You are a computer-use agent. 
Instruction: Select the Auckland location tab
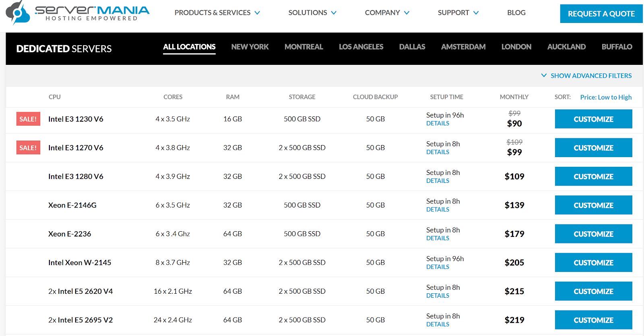[x=566, y=47]
